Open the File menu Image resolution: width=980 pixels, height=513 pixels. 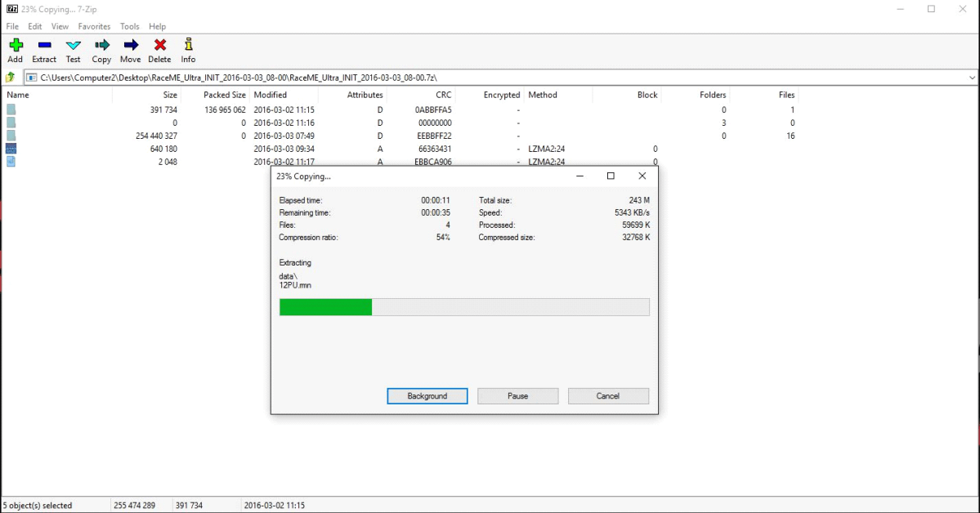click(12, 27)
